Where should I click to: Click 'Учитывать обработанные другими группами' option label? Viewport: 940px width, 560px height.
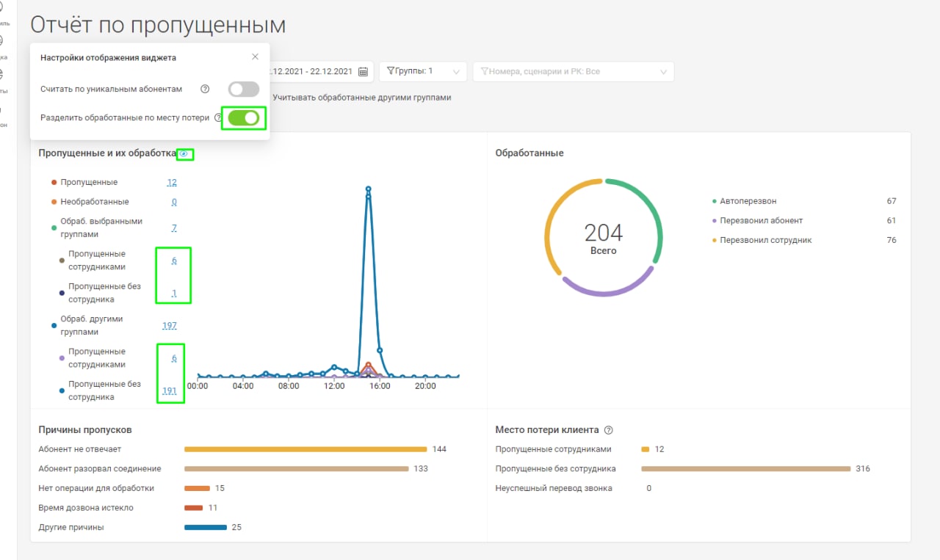click(x=361, y=97)
